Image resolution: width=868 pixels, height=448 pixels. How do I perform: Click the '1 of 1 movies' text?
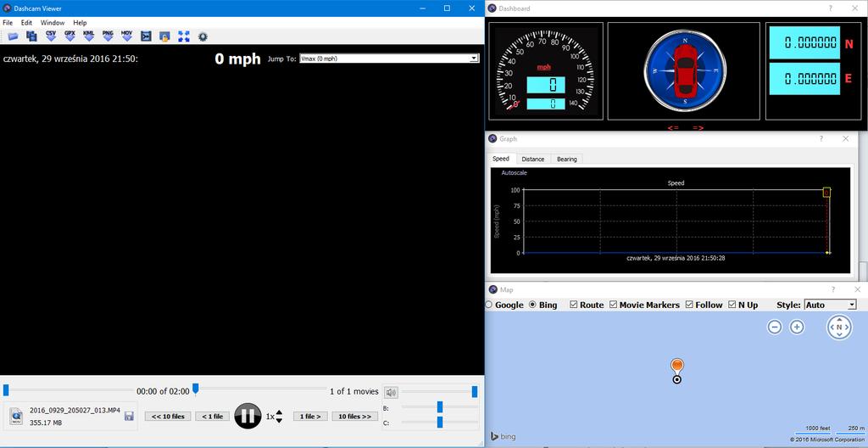coord(354,391)
